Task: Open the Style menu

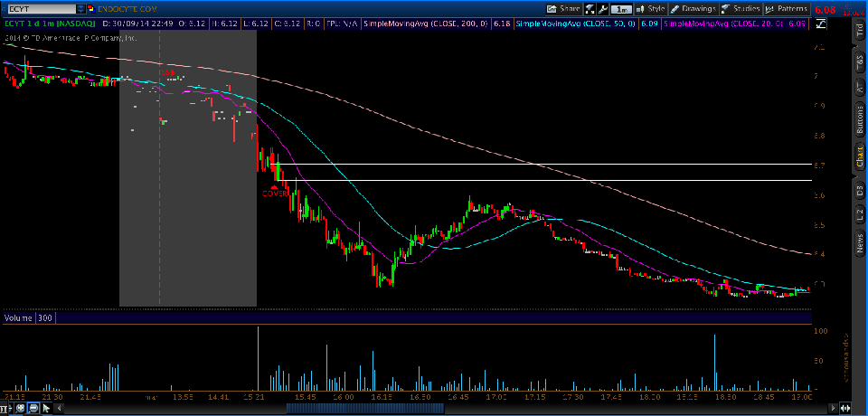Action: [651, 8]
